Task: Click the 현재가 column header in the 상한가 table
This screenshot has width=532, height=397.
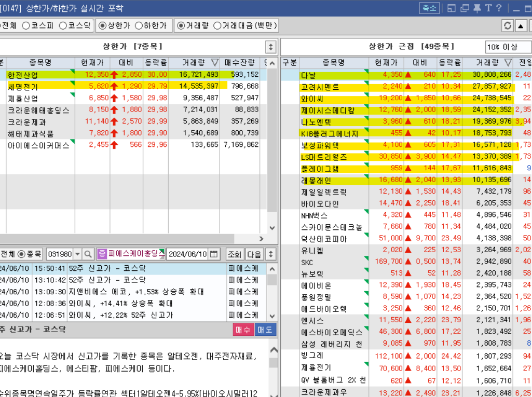Action: pos(92,62)
